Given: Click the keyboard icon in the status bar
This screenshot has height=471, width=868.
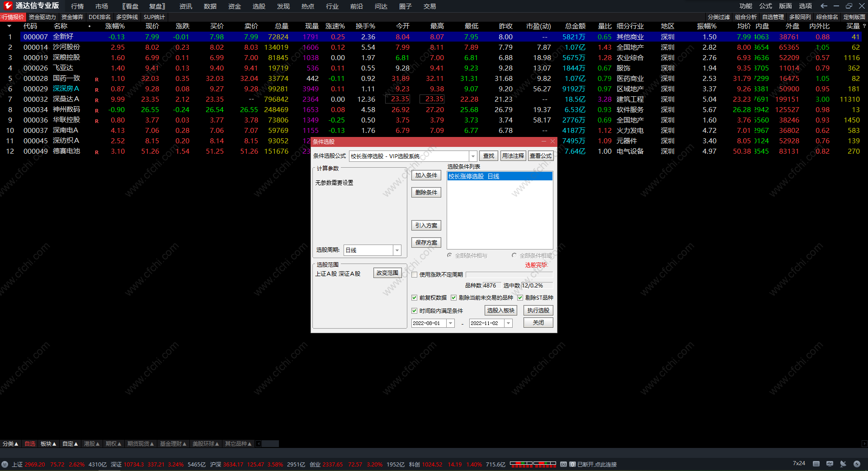Looking at the screenshot, I should [816, 464].
